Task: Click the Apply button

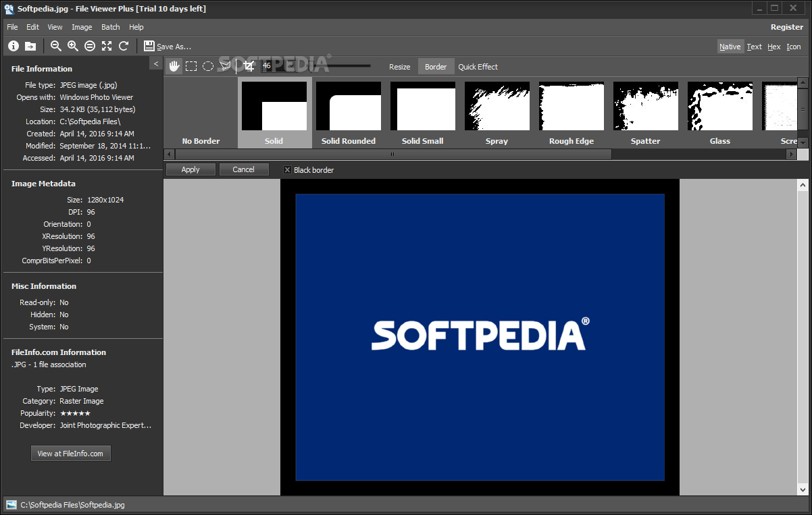Action: (191, 169)
